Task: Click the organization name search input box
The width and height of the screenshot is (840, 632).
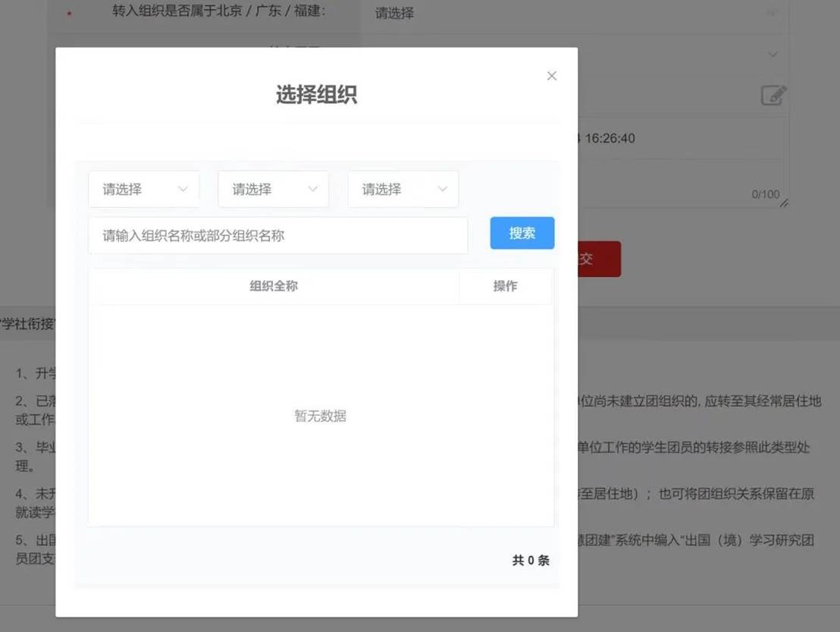Action: pos(278,234)
